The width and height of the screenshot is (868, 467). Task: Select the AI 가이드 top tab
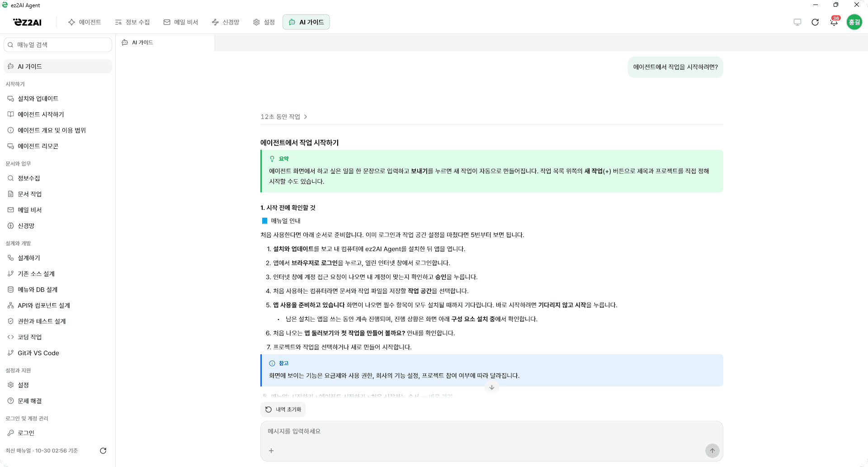point(306,22)
